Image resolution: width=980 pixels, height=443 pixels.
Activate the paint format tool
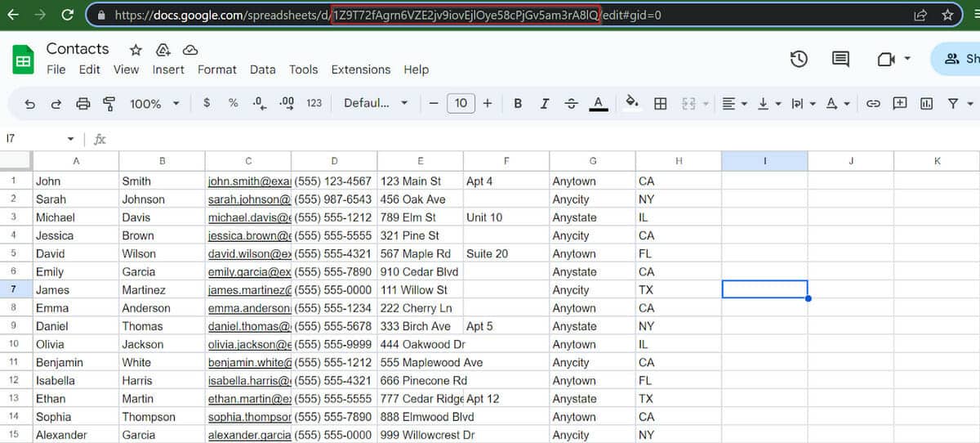109,104
